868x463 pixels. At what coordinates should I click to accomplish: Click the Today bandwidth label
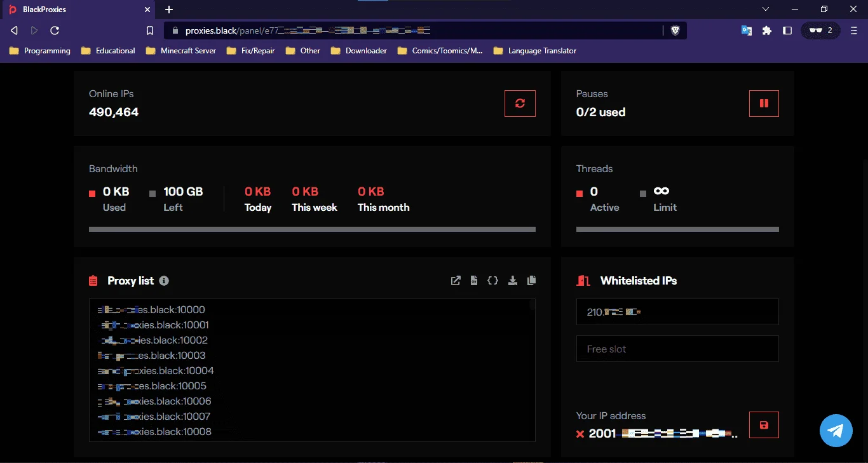[258, 208]
